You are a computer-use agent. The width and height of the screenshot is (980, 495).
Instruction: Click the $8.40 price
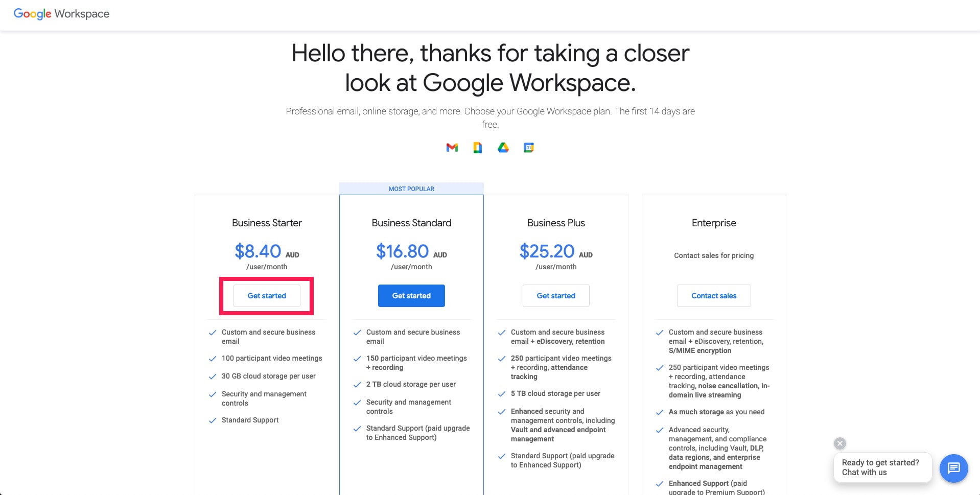click(x=258, y=251)
